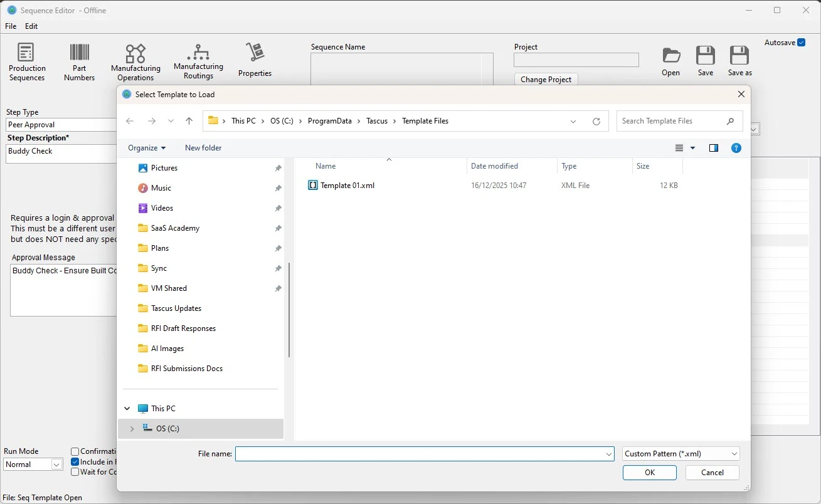Open the File menu

pyautogui.click(x=11, y=26)
